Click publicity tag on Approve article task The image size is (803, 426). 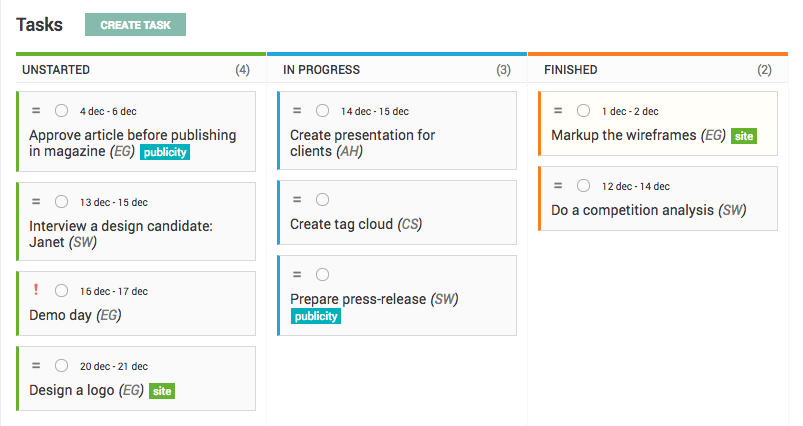(x=165, y=152)
